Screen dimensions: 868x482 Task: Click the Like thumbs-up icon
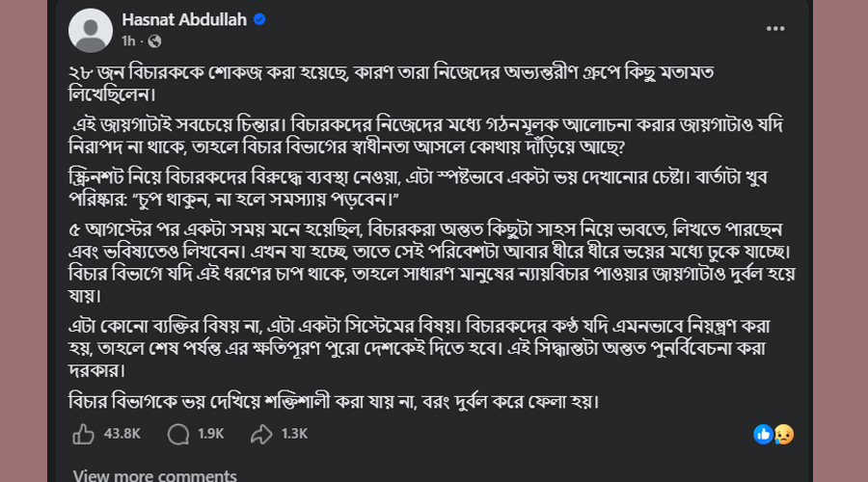pos(83,434)
